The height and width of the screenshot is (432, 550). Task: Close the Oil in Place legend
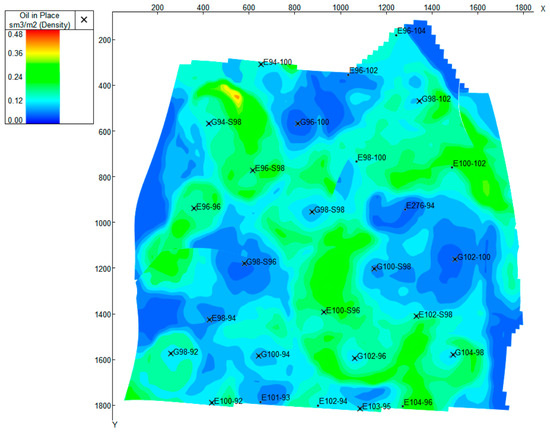pyautogui.click(x=84, y=20)
